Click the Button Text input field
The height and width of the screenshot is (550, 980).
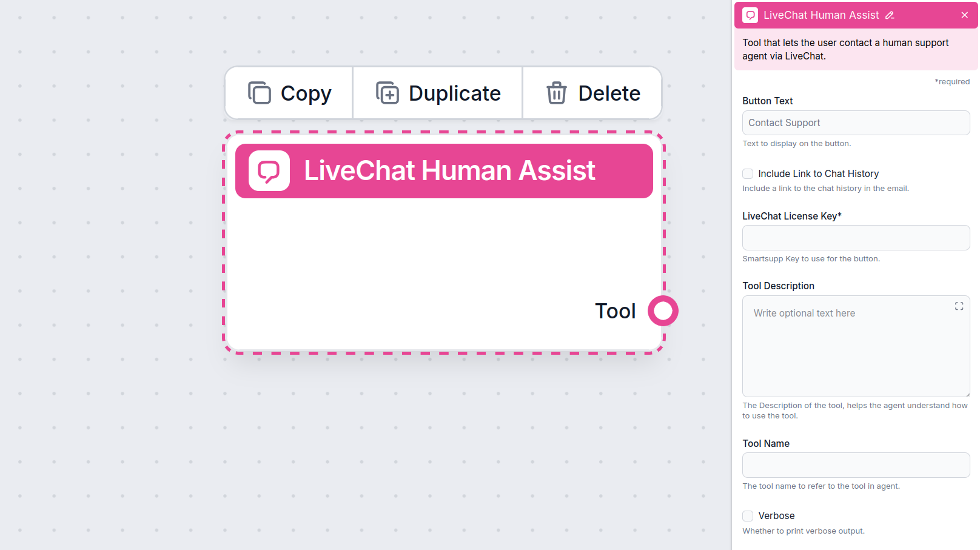pos(855,122)
